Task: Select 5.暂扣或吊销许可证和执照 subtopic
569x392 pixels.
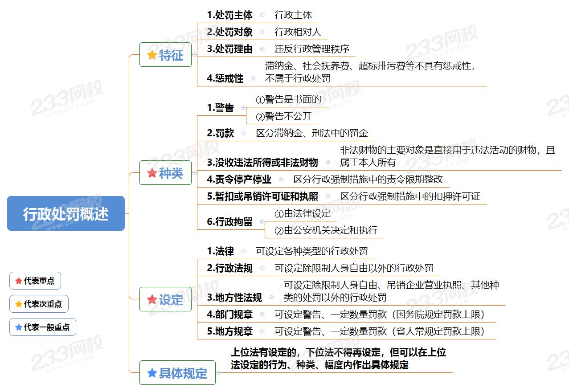Action: [262, 196]
